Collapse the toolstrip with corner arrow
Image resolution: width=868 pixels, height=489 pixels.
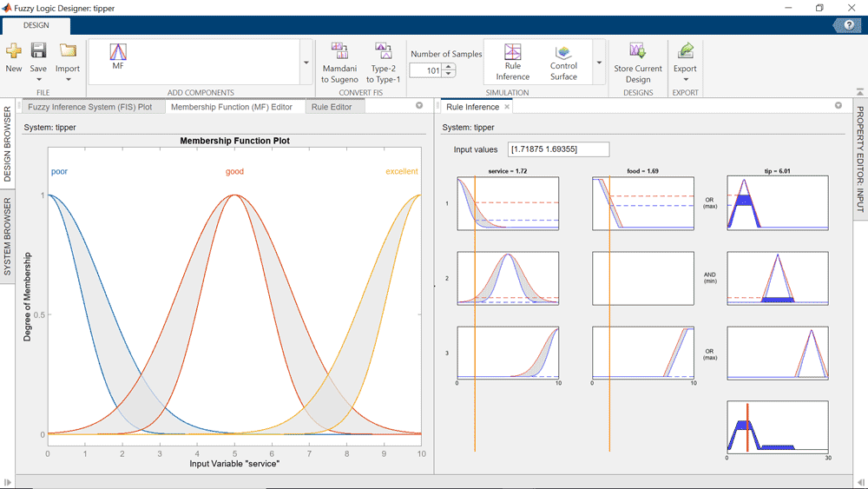coord(859,92)
